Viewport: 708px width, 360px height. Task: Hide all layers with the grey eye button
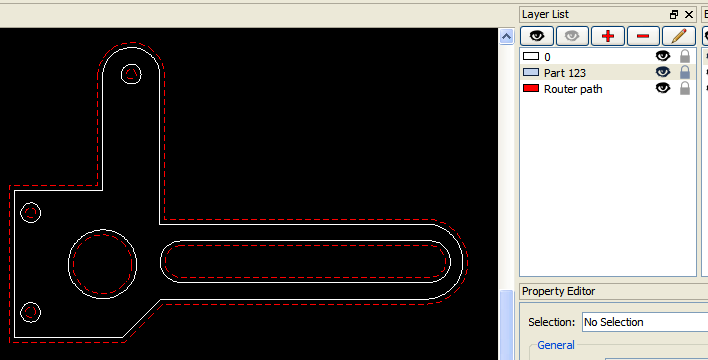pyautogui.click(x=572, y=36)
